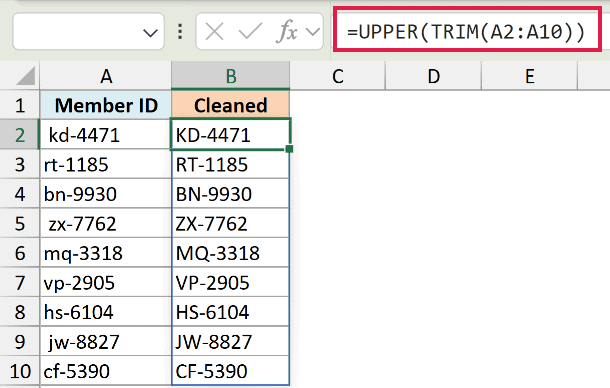Click the 'Member ID' header cell
610x388 pixels.
click(x=106, y=105)
